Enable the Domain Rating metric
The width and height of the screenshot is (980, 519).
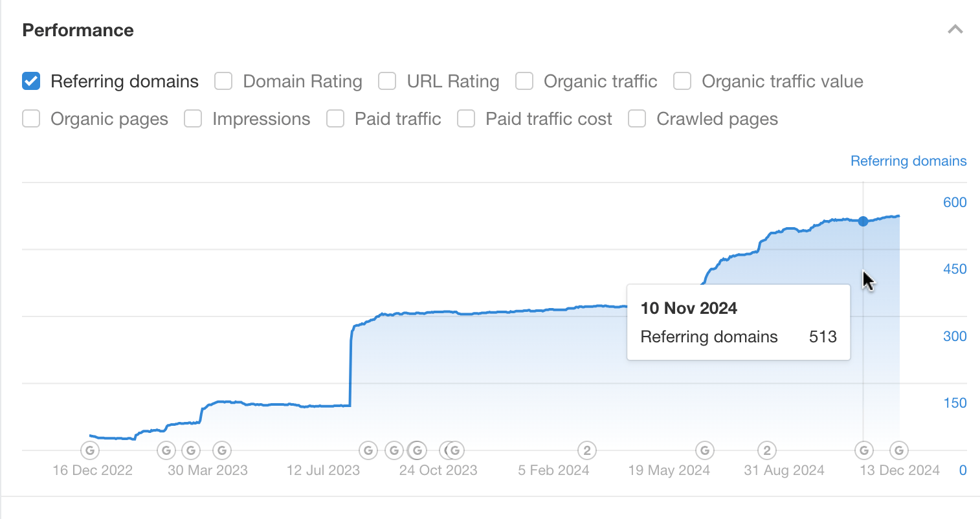(x=223, y=81)
